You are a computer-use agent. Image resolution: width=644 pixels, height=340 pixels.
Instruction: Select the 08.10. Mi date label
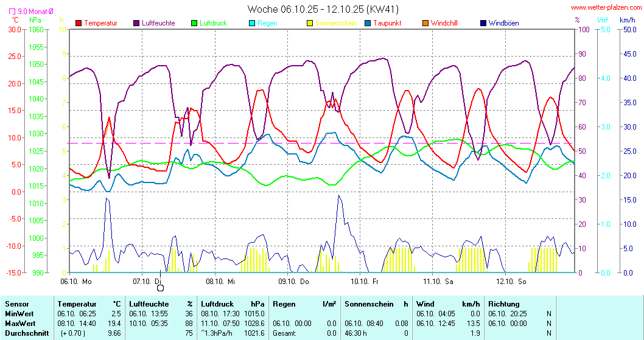[220, 281]
